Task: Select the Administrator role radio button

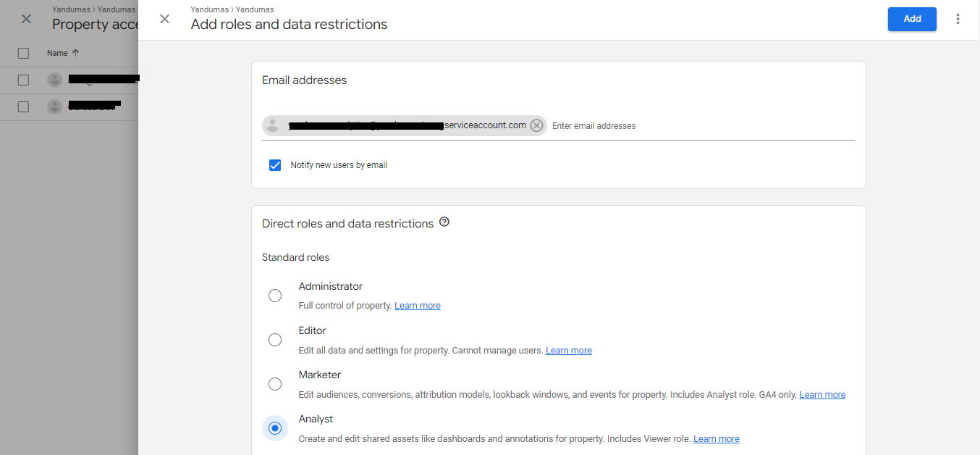Action: coord(275,296)
